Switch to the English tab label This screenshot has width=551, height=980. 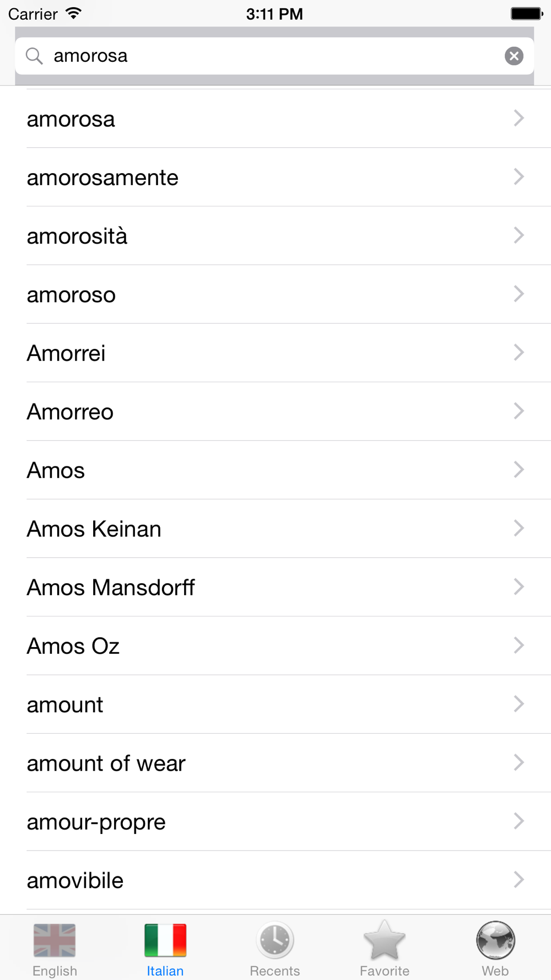(x=55, y=971)
